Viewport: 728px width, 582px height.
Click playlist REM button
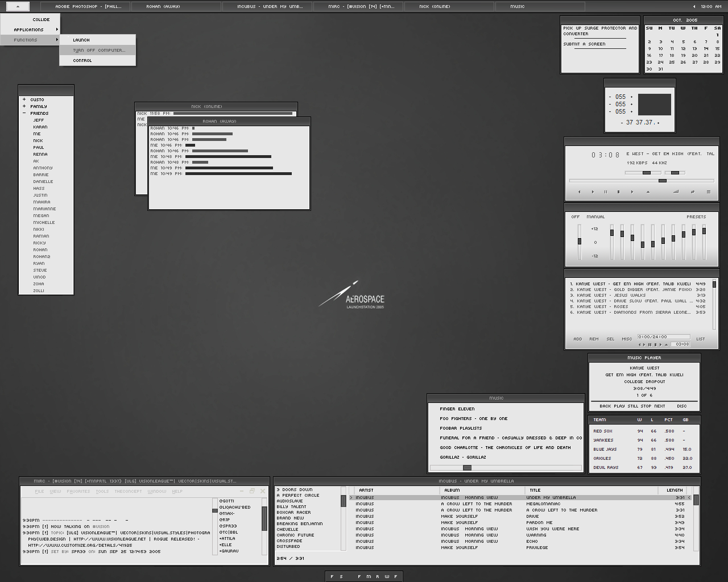point(594,339)
